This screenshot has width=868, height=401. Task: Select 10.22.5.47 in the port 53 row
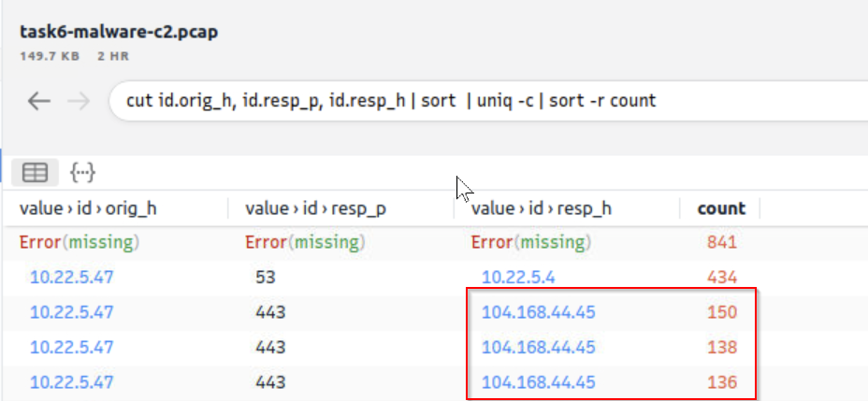tap(72, 277)
